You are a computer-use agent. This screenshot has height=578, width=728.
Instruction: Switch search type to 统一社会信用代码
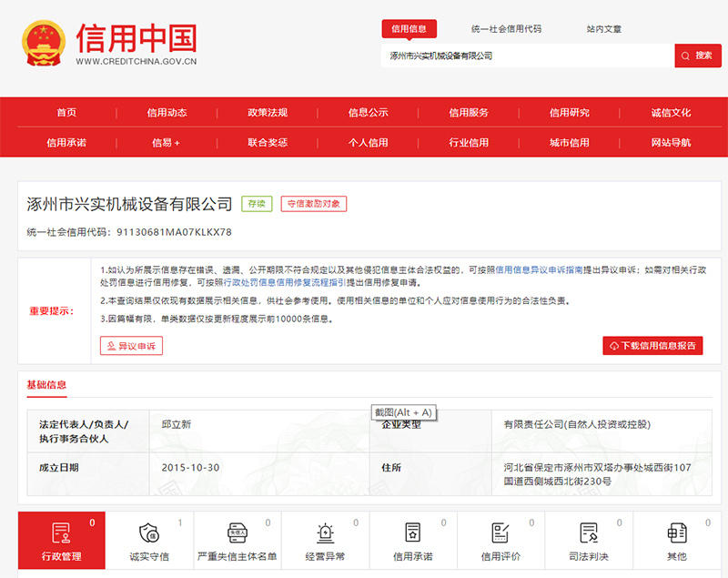506,29
